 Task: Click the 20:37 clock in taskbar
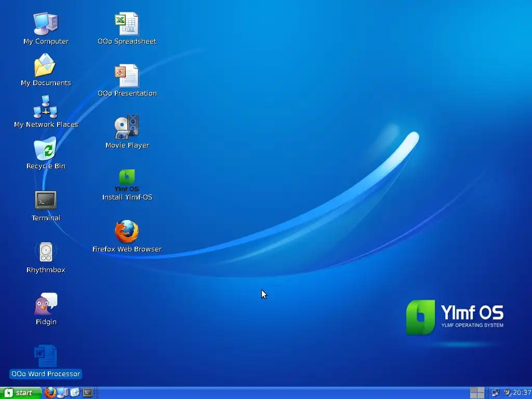[522, 393]
